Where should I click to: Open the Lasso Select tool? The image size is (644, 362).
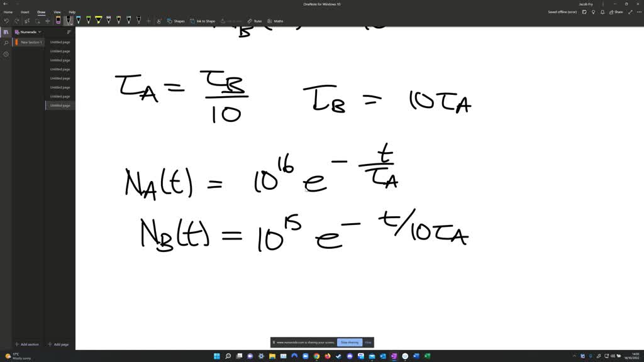click(x=36, y=21)
